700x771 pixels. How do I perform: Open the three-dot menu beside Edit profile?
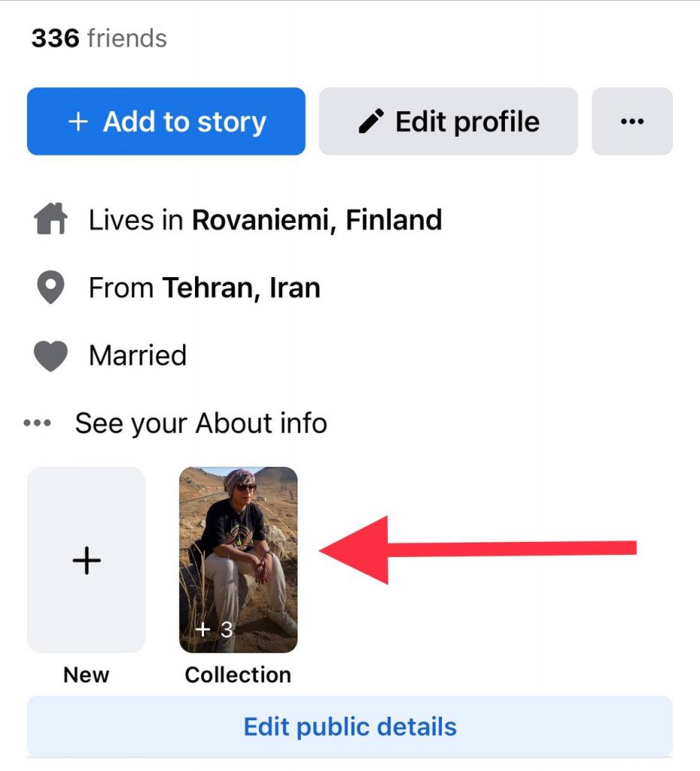coord(632,121)
